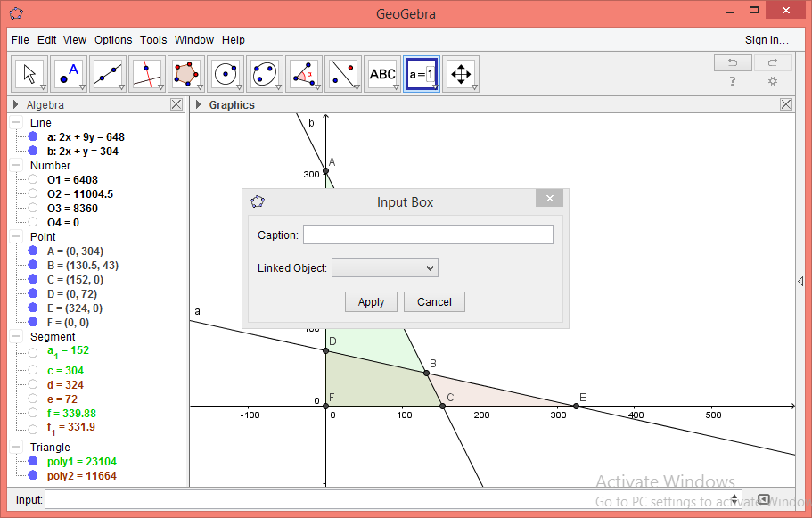Select the Polygon tool
The image size is (812, 518).
185,74
